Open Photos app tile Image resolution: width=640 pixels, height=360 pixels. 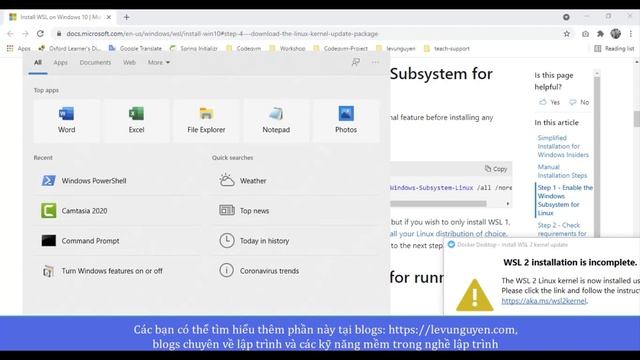[x=346, y=120]
